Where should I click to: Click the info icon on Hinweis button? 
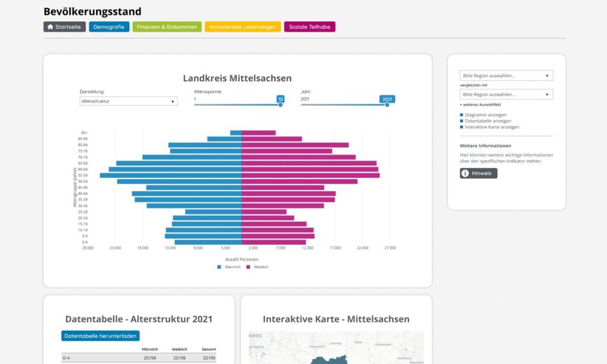[465, 173]
